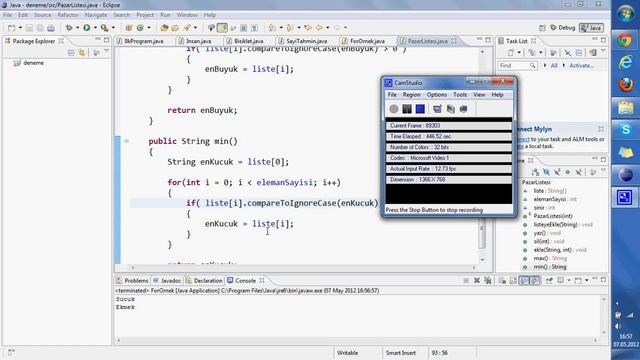The image size is (640, 360).
Task: Open Debug button dropdown arrow
Action: click(77, 28)
